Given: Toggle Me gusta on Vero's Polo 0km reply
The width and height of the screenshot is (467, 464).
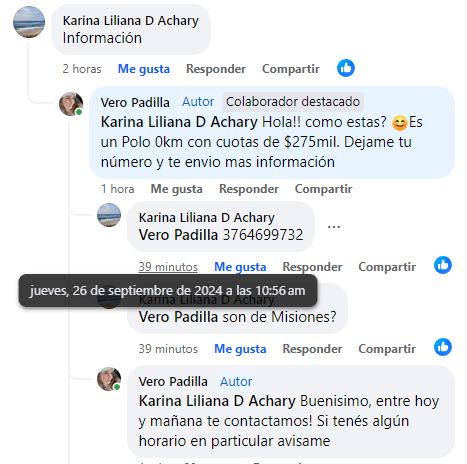Looking at the screenshot, I should point(176,189).
